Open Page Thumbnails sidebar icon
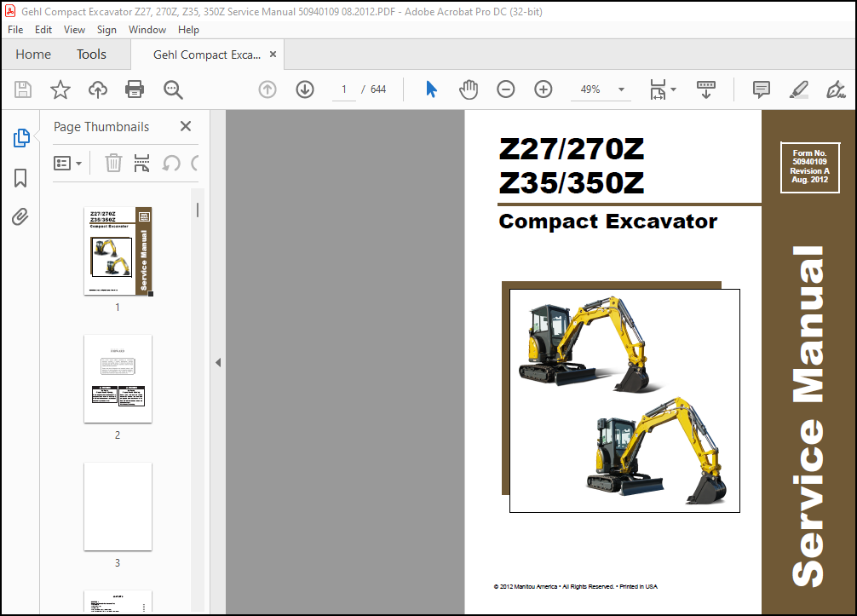857x616 pixels. [20, 138]
